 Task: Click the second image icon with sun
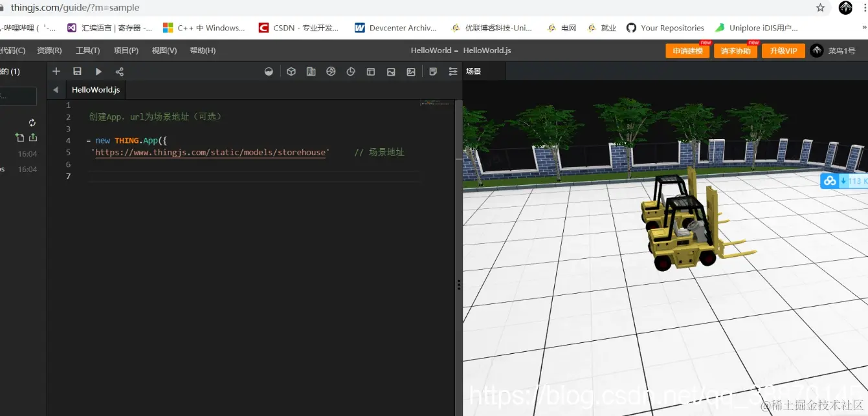[411, 71]
